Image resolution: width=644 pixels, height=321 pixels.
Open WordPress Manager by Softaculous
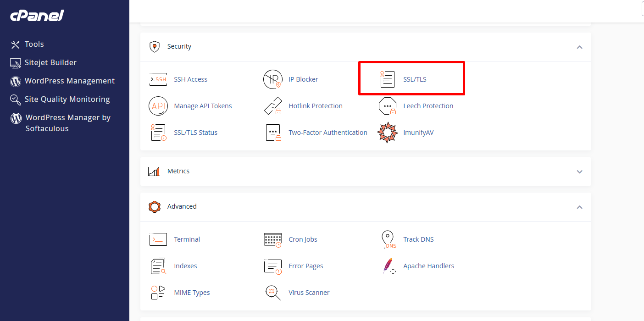pyautogui.click(x=61, y=123)
